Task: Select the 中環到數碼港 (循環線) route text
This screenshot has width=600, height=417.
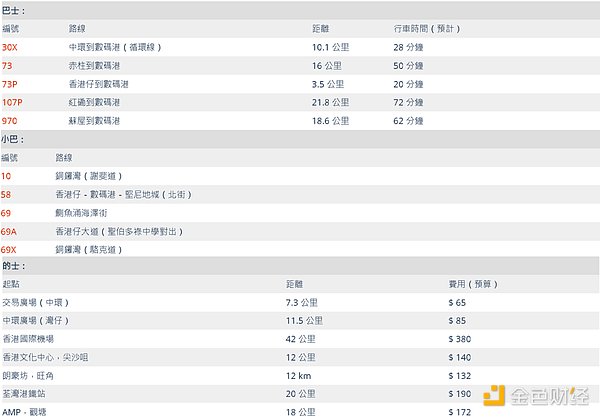Action: click(x=114, y=47)
